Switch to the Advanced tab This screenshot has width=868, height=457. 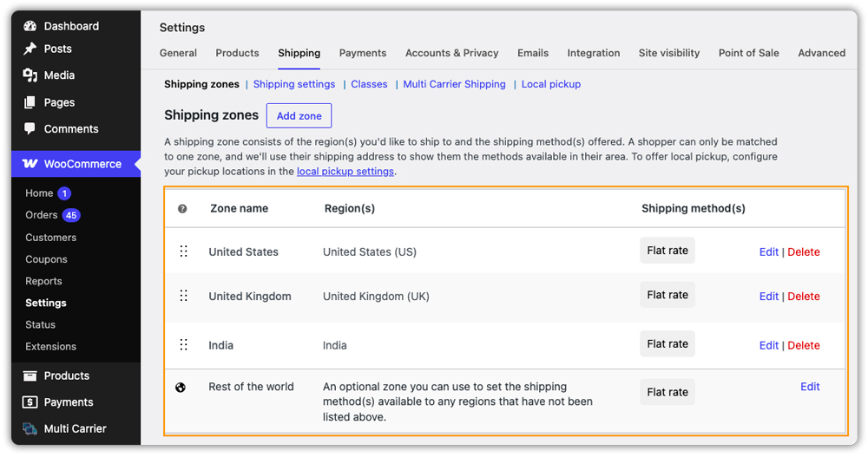coord(821,53)
